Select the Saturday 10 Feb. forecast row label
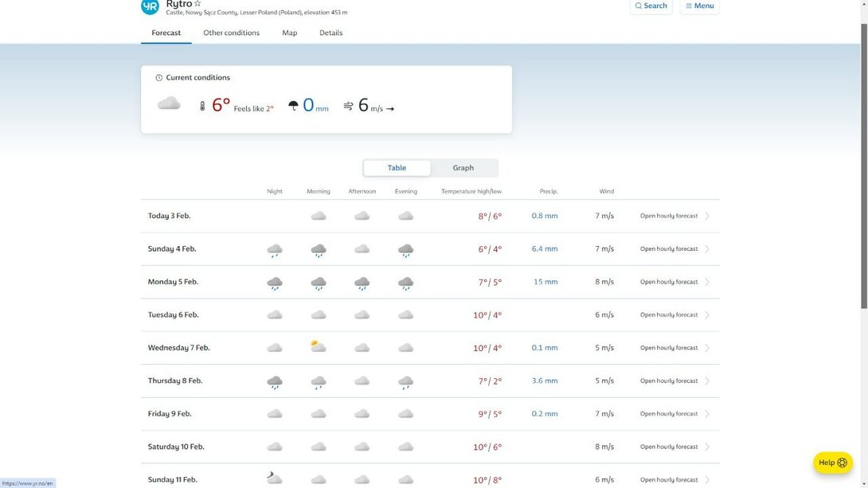Image resolution: width=868 pixels, height=488 pixels. click(x=176, y=447)
